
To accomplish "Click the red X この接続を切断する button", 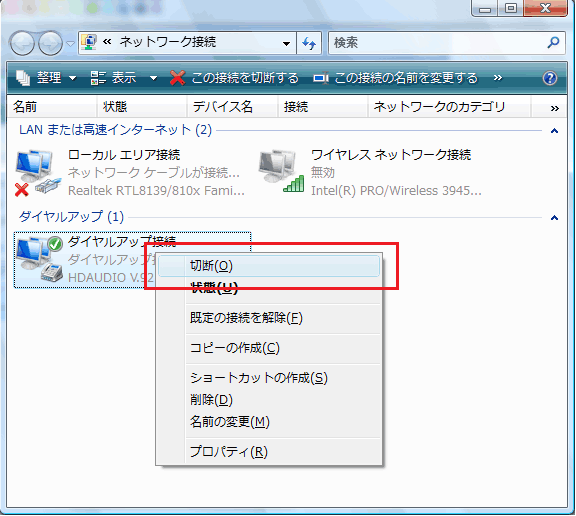I will click(x=234, y=78).
